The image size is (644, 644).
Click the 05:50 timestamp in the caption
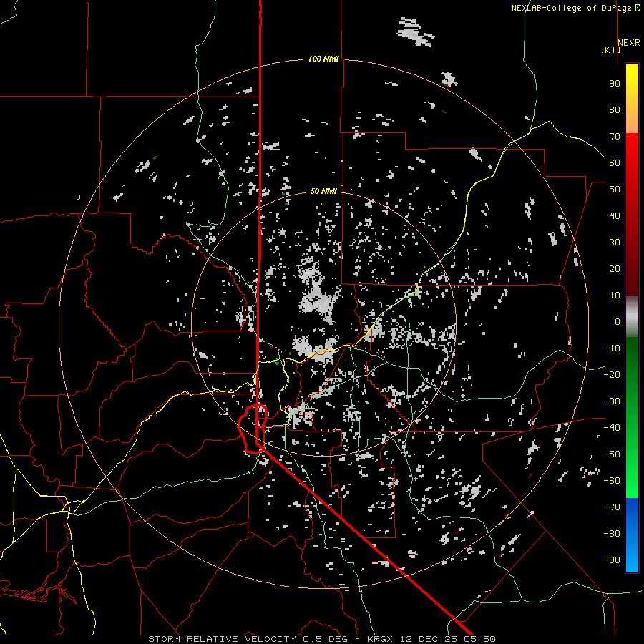point(479,639)
